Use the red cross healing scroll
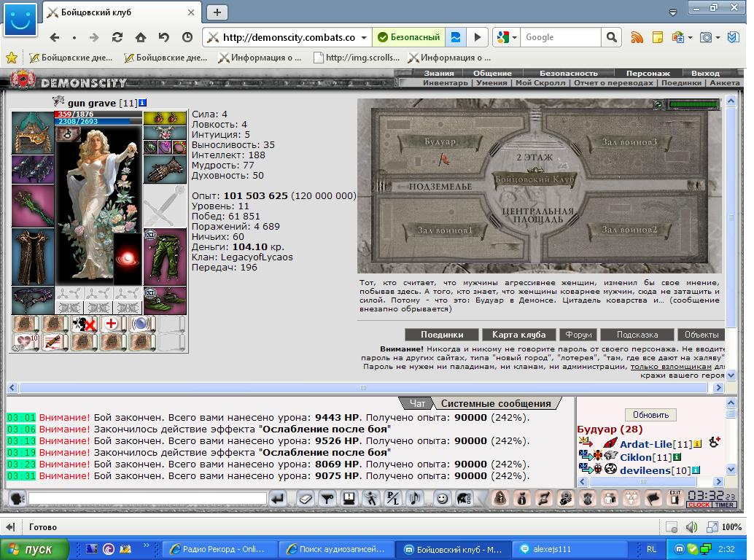 tap(112, 324)
